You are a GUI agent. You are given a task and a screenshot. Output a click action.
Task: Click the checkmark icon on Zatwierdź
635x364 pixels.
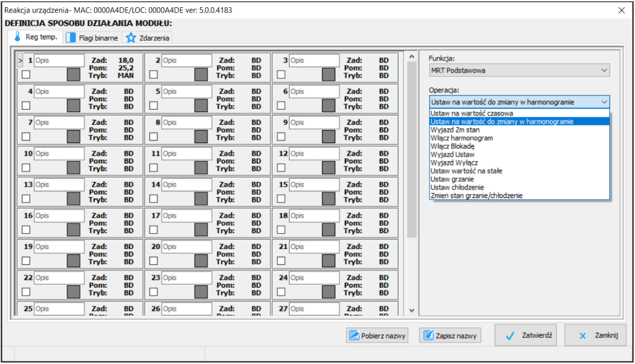(510, 336)
